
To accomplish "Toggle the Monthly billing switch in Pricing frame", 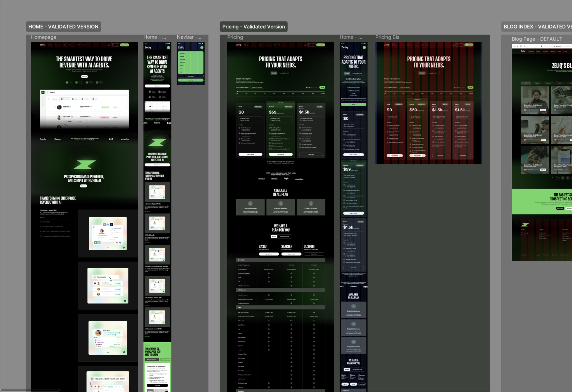I will click(274, 73).
